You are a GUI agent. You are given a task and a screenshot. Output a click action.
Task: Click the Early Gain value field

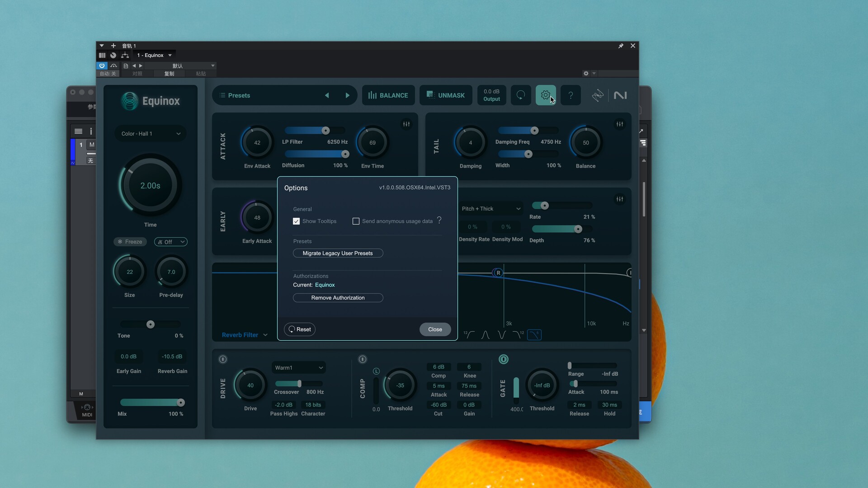click(x=128, y=357)
